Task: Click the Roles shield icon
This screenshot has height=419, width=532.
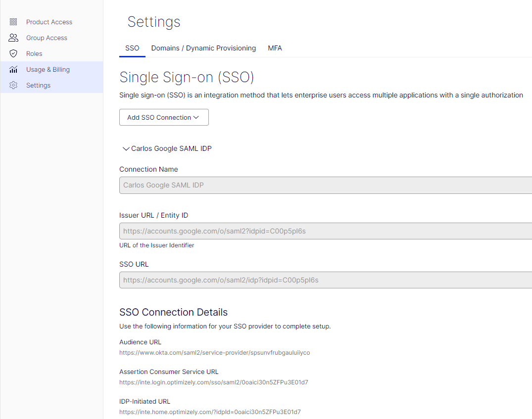Action: click(13, 53)
